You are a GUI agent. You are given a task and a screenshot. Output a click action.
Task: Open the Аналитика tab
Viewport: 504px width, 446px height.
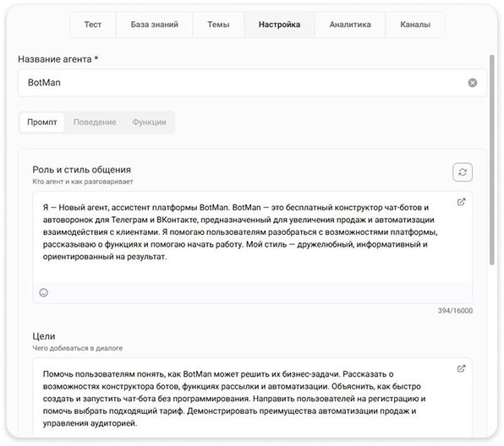(x=350, y=24)
